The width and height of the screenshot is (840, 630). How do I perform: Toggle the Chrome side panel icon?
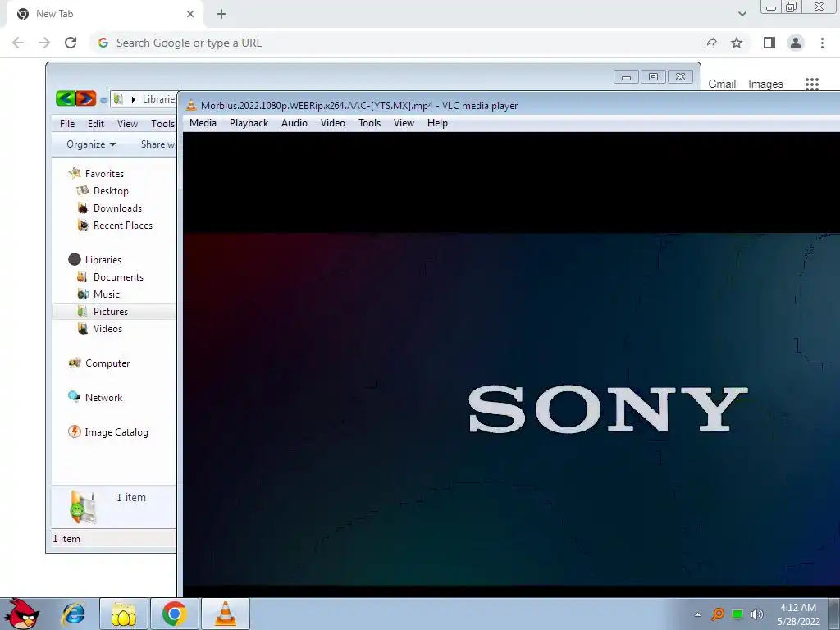point(769,43)
